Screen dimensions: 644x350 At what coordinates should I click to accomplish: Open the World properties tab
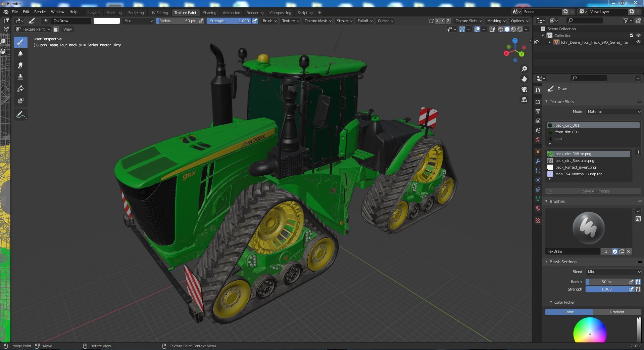pyautogui.click(x=538, y=139)
